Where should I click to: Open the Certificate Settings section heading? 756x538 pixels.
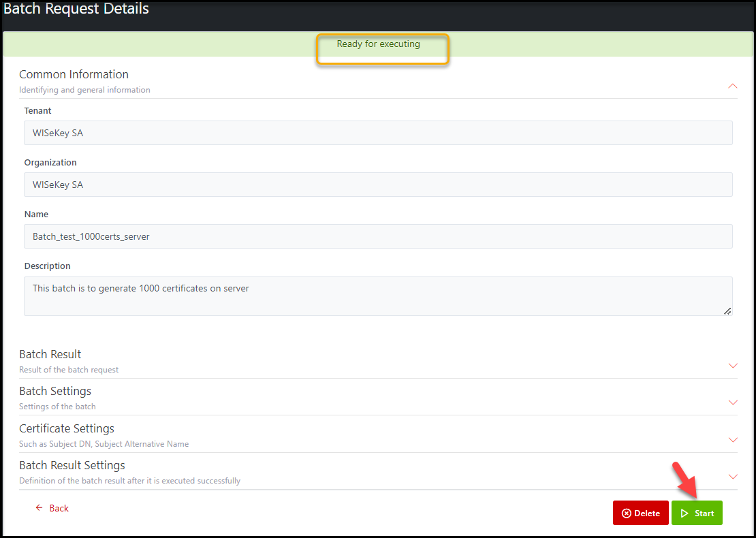tap(67, 428)
